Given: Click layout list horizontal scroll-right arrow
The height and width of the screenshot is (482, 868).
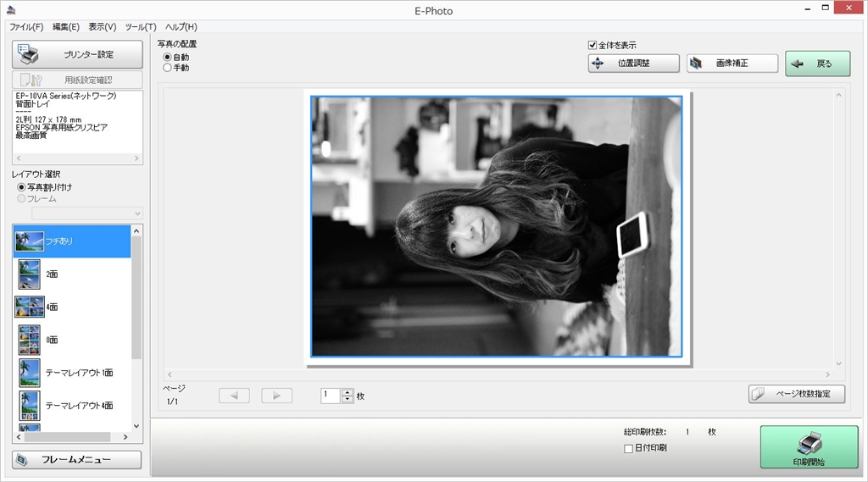Looking at the screenshot, I should pyautogui.click(x=125, y=437).
